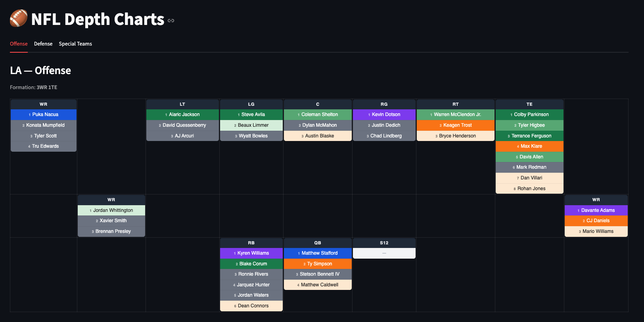Image resolution: width=644 pixels, height=322 pixels.
Task: Select Jordan Waters under RB
Action: pyautogui.click(x=251, y=295)
